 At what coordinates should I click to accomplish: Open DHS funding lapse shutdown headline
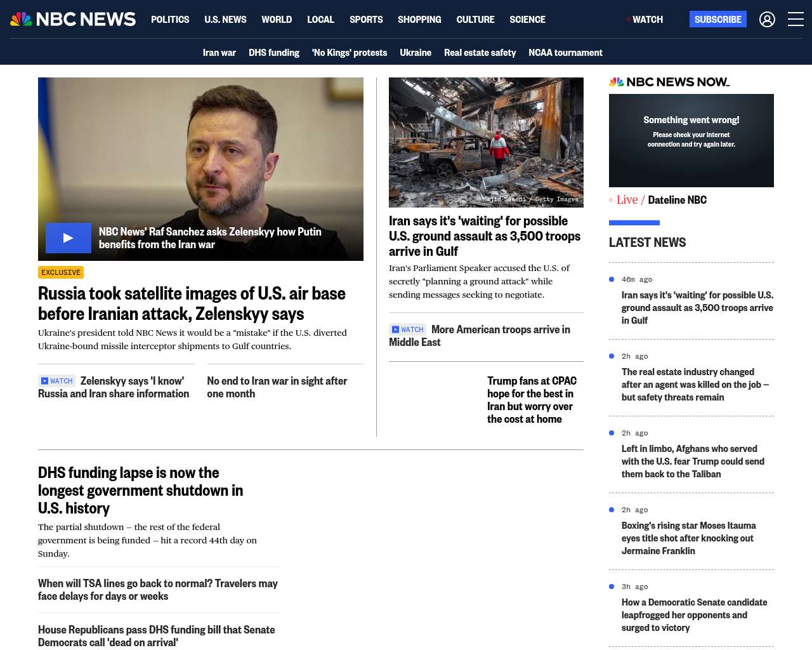(x=140, y=490)
